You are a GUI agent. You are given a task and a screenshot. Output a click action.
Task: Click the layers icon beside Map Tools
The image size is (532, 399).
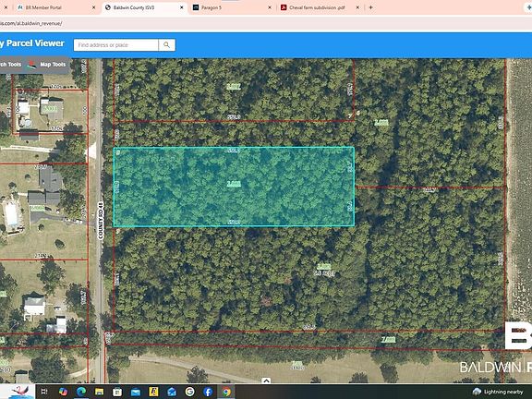[x=31, y=65]
